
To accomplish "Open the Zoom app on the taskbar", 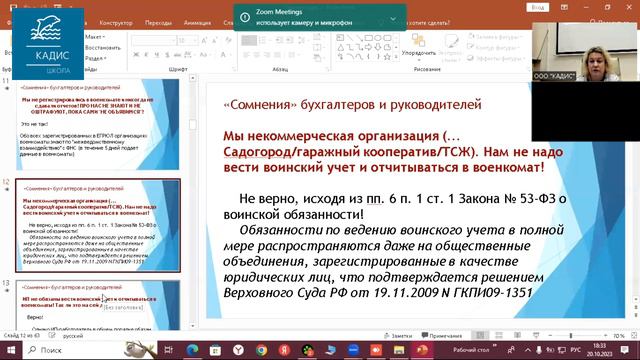I will tap(353, 350).
